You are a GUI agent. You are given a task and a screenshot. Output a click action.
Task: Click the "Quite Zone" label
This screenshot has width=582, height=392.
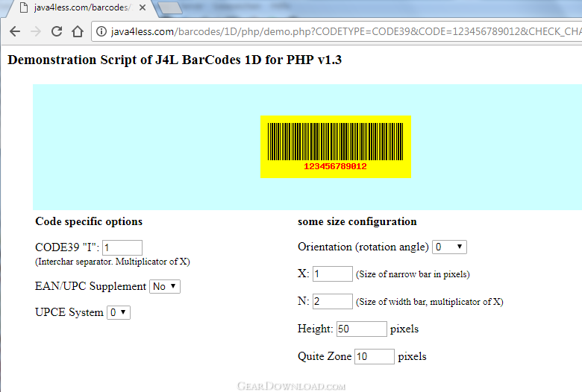[x=325, y=356]
